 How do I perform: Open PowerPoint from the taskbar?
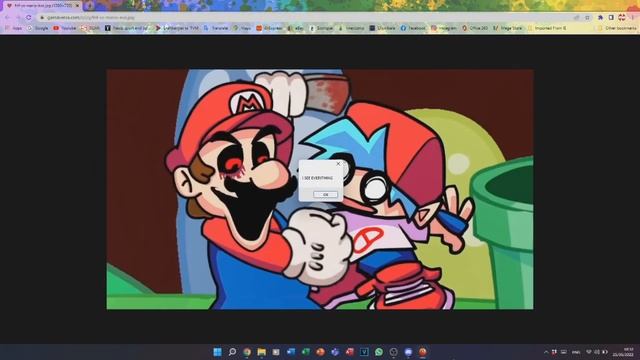(x=320, y=352)
